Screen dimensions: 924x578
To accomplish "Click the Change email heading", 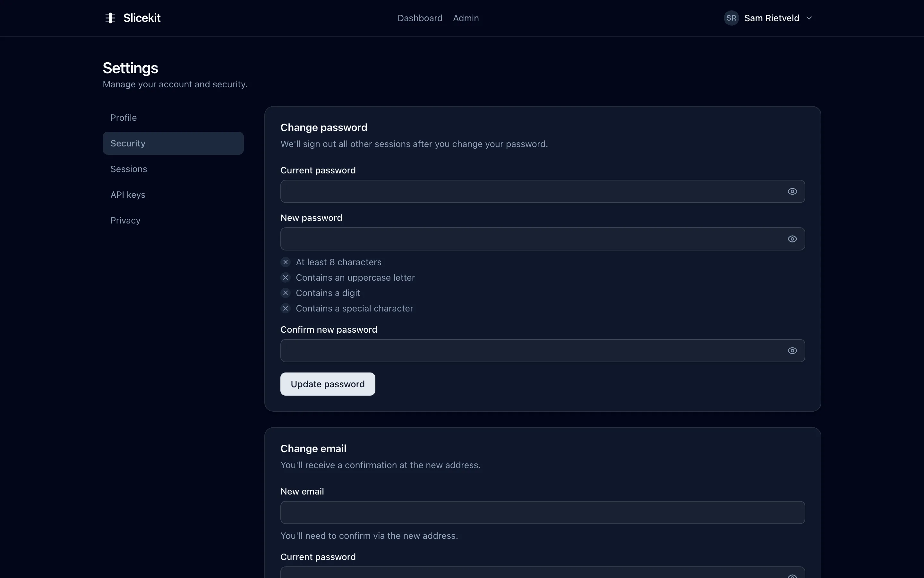I will (313, 449).
